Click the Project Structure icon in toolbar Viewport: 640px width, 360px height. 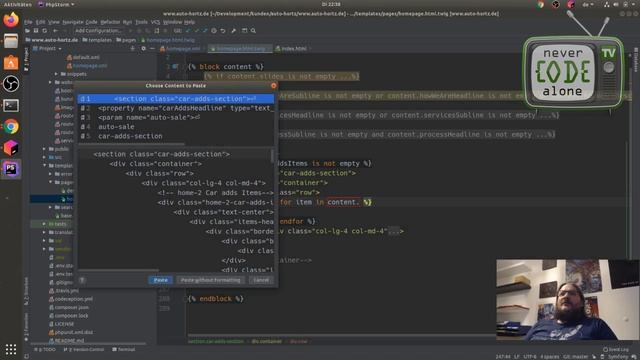tap(244, 31)
